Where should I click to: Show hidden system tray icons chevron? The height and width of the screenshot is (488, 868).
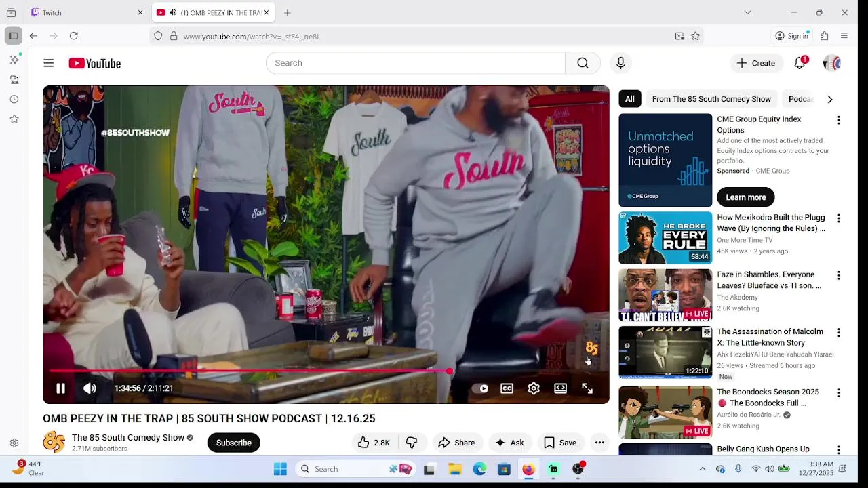[703, 469]
